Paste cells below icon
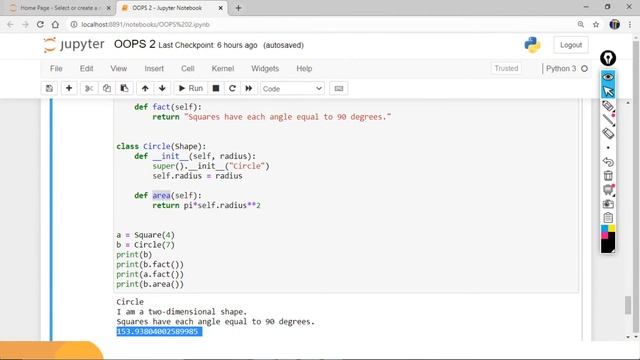The image size is (640, 360). coord(124,89)
